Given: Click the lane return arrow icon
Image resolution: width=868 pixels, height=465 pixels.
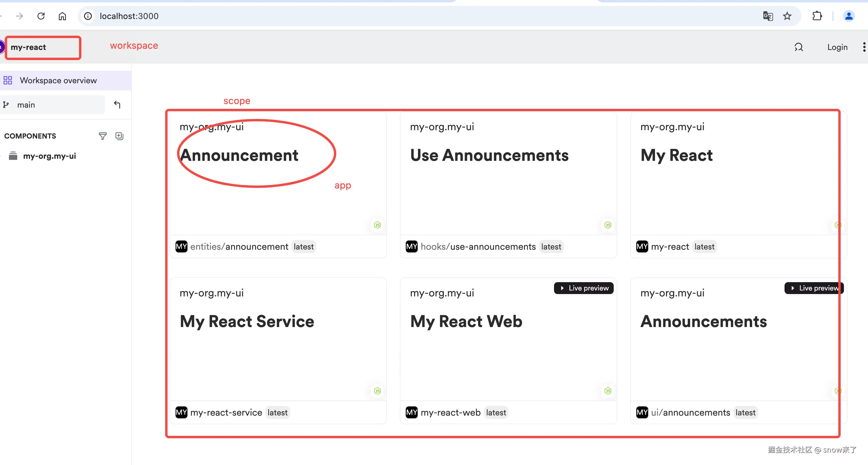Looking at the screenshot, I should (117, 105).
